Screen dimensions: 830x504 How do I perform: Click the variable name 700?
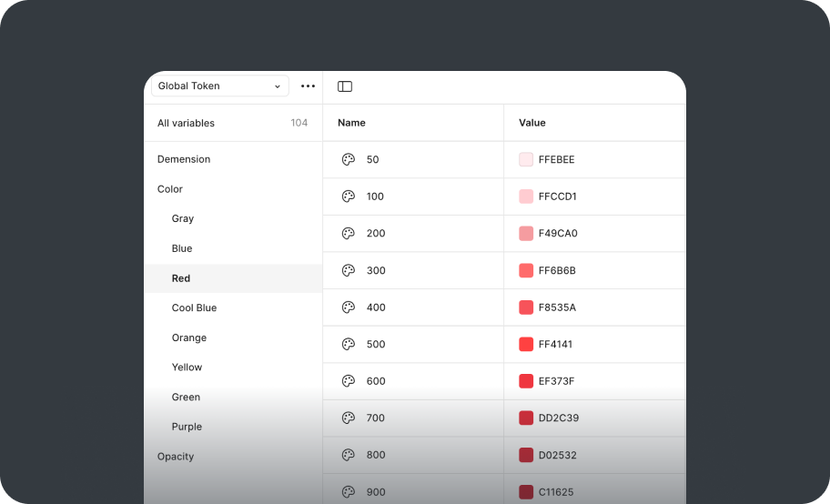pos(375,418)
